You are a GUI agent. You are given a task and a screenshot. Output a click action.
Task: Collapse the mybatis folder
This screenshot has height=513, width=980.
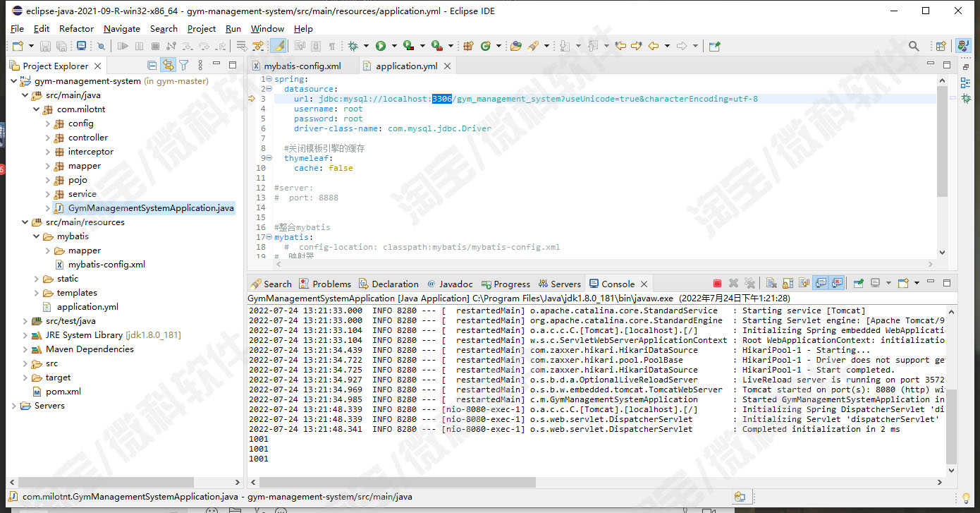36,236
